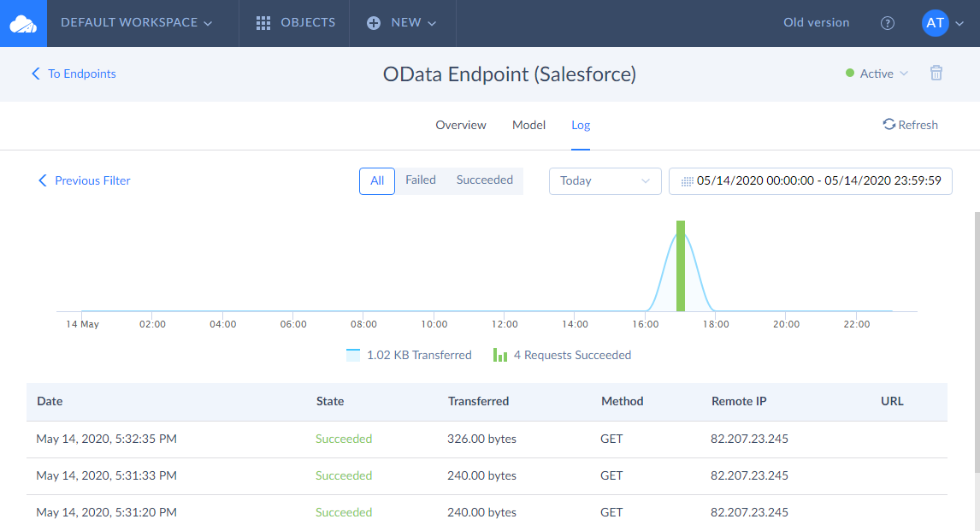Select the 5:32:35 PM log row date
Screen dimensions: 980x531
106,439
